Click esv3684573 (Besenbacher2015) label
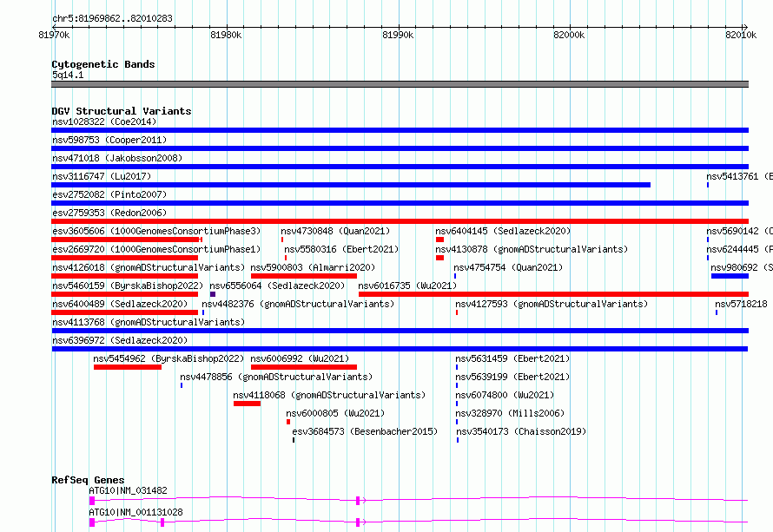773x532 pixels. coord(365,431)
